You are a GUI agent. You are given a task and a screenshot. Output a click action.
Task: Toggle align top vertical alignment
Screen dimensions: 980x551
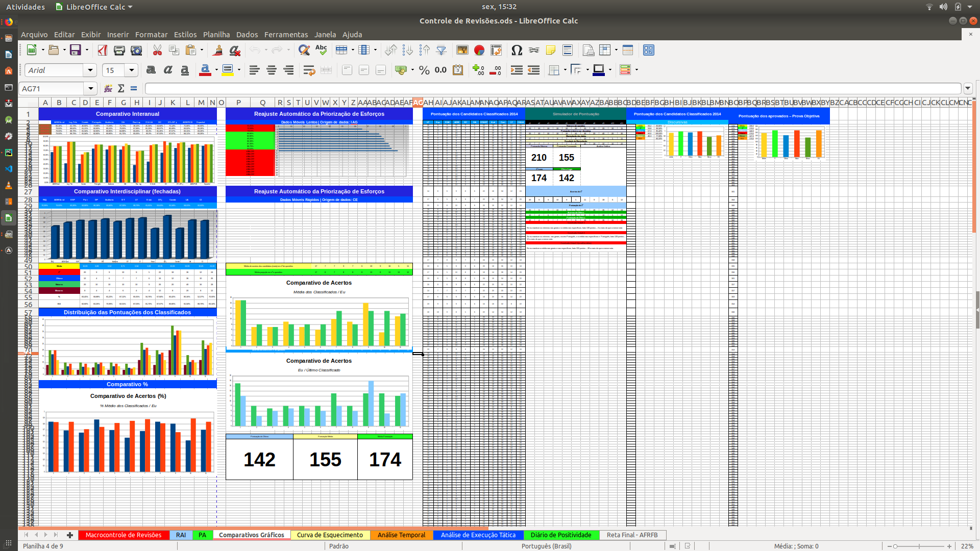point(347,70)
